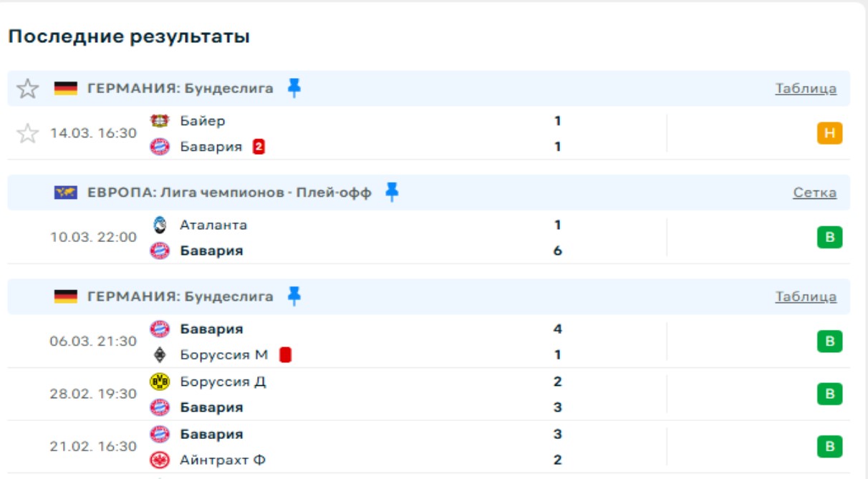Click the orange draw result badge Н
The height and width of the screenshot is (479, 868).
point(829,133)
